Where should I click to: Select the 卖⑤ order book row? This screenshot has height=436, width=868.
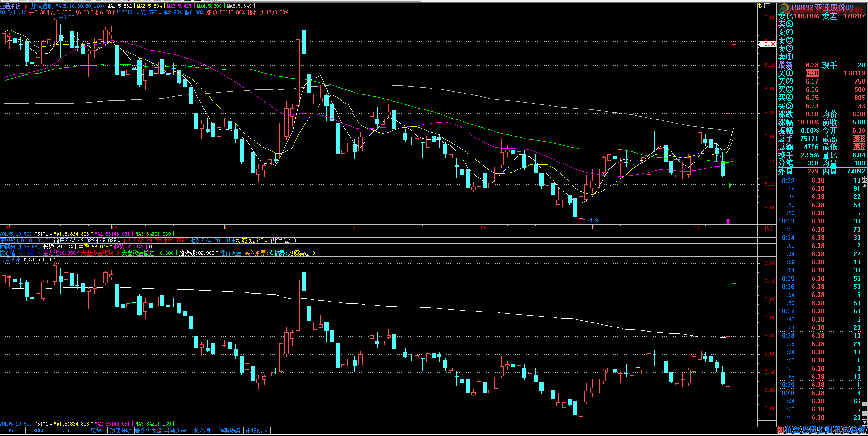click(x=822, y=24)
